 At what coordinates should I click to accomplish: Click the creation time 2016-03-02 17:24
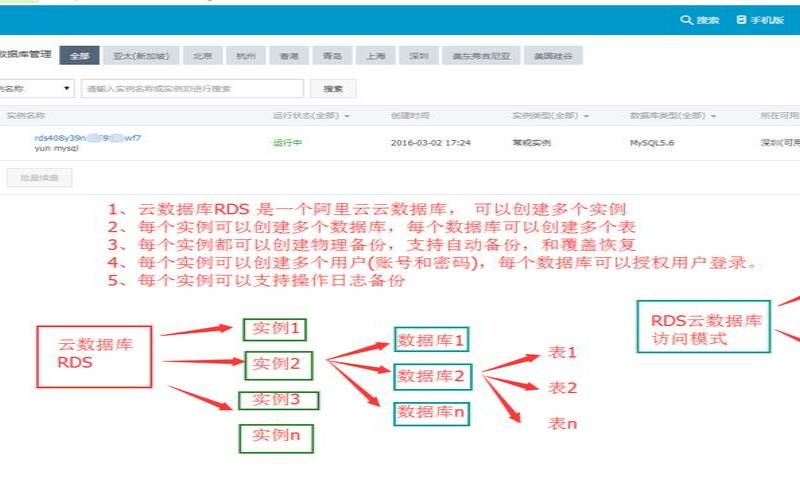click(x=431, y=143)
